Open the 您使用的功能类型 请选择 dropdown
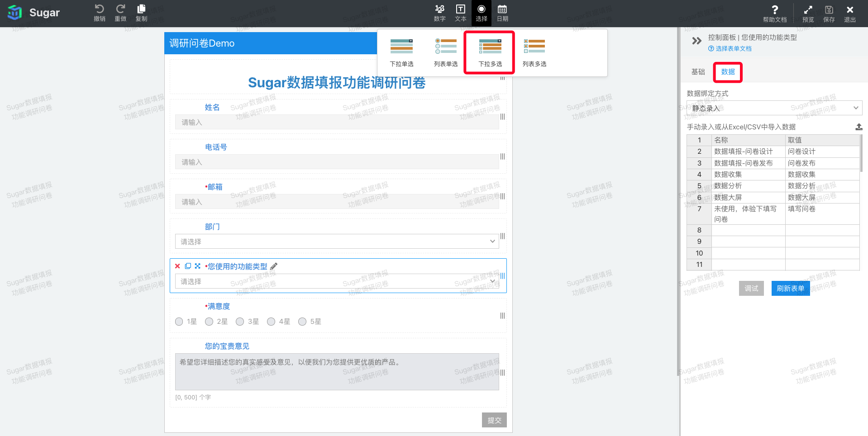This screenshot has width=868, height=436. pos(337,281)
